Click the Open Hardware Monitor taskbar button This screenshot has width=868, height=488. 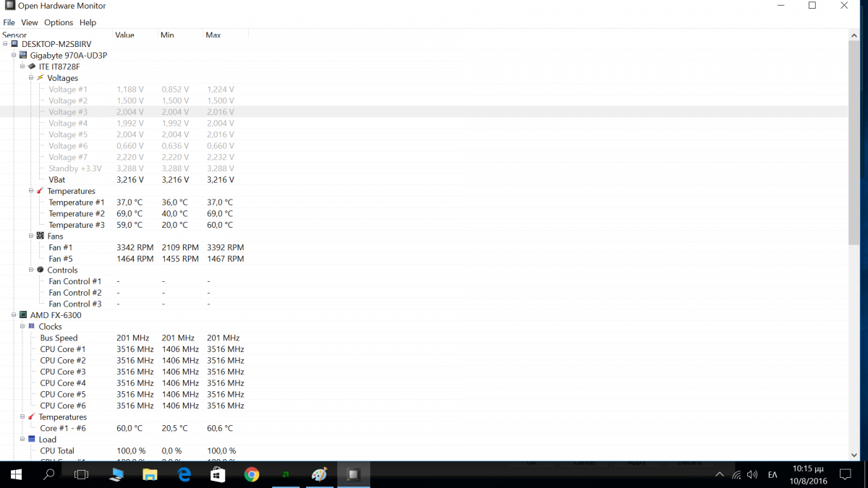click(x=353, y=475)
